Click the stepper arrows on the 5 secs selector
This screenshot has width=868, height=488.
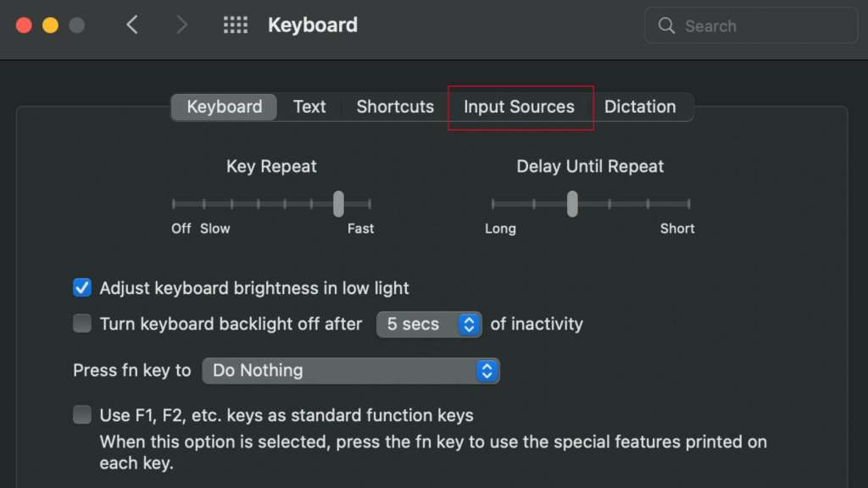pos(467,324)
